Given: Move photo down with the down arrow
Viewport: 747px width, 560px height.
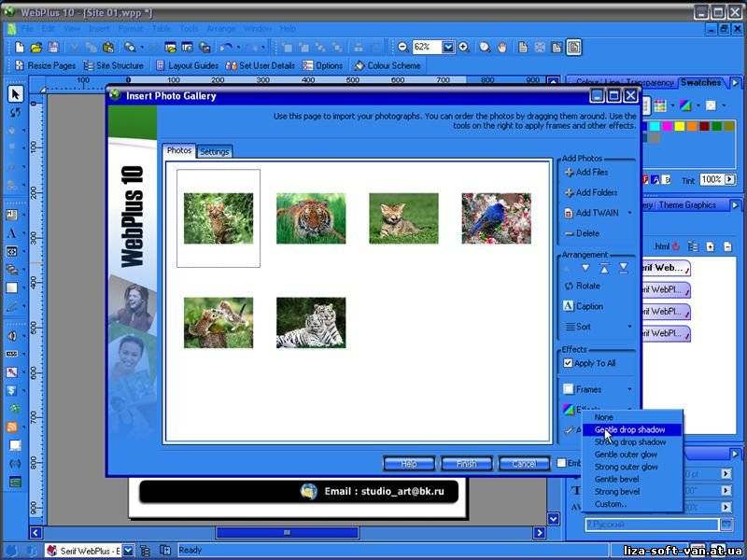Looking at the screenshot, I should [x=585, y=268].
